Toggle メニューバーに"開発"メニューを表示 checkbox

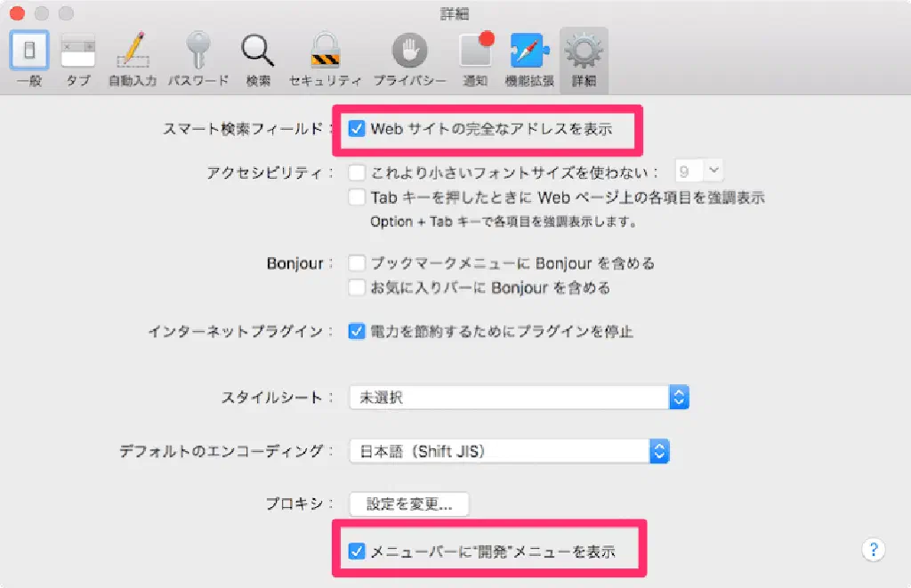[357, 552]
